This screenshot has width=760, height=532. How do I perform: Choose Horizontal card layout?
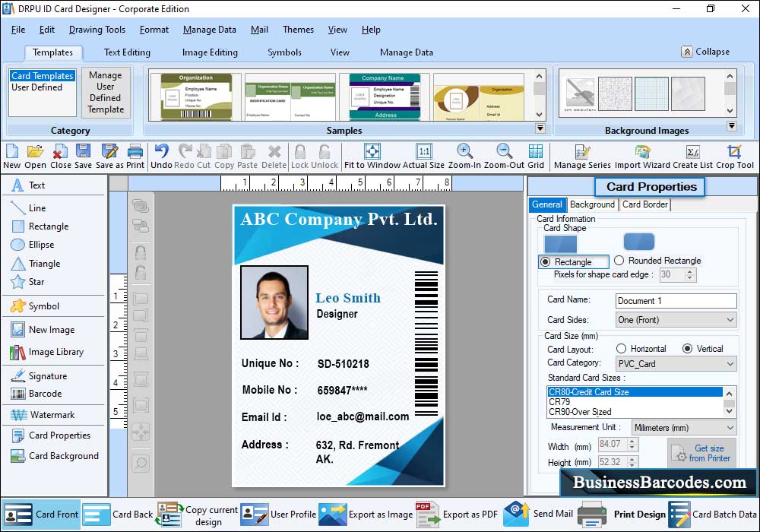tap(622, 349)
